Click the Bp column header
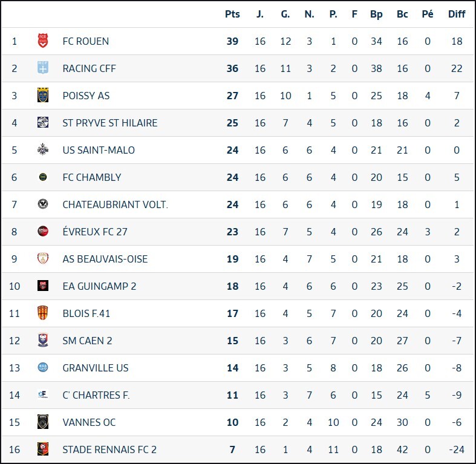 pos(376,14)
